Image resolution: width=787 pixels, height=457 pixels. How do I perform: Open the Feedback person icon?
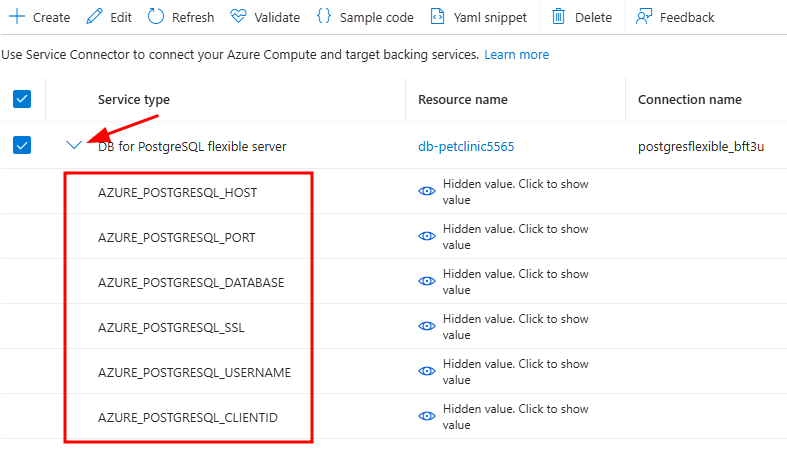click(x=644, y=17)
